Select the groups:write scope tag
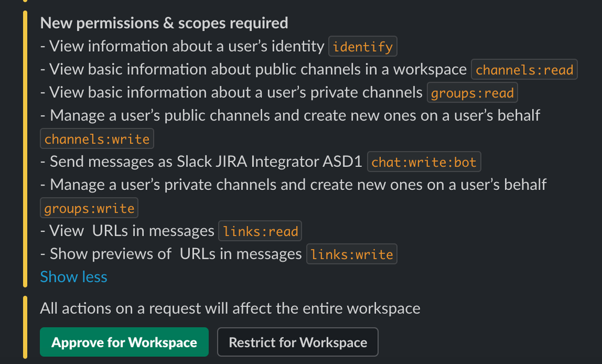 pyautogui.click(x=89, y=208)
